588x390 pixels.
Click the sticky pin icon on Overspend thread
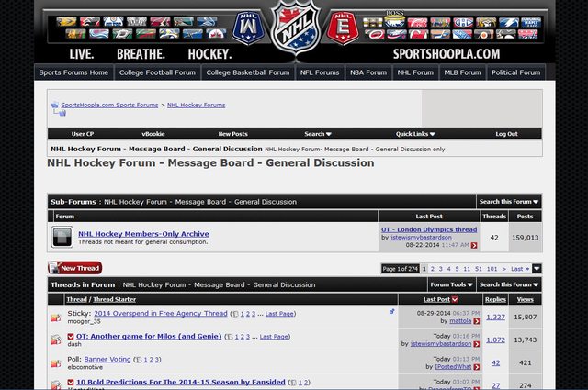[392, 311]
